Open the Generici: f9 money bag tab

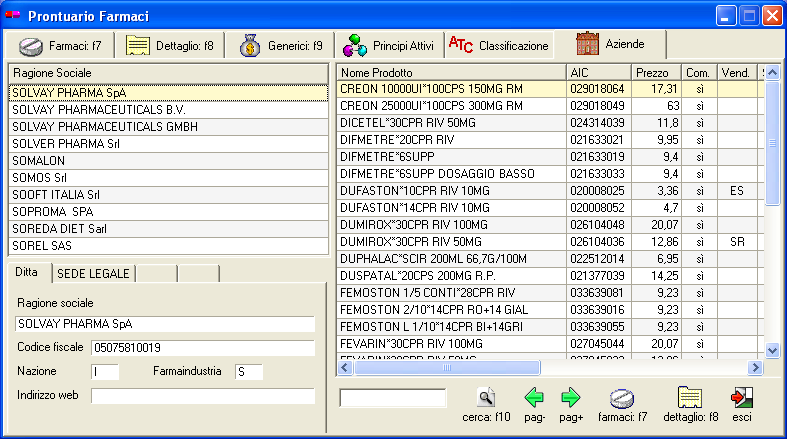point(282,46)
